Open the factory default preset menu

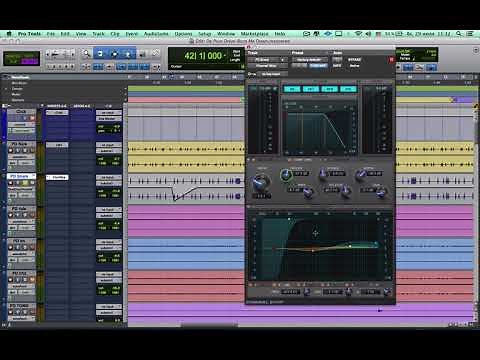[310, 60]
